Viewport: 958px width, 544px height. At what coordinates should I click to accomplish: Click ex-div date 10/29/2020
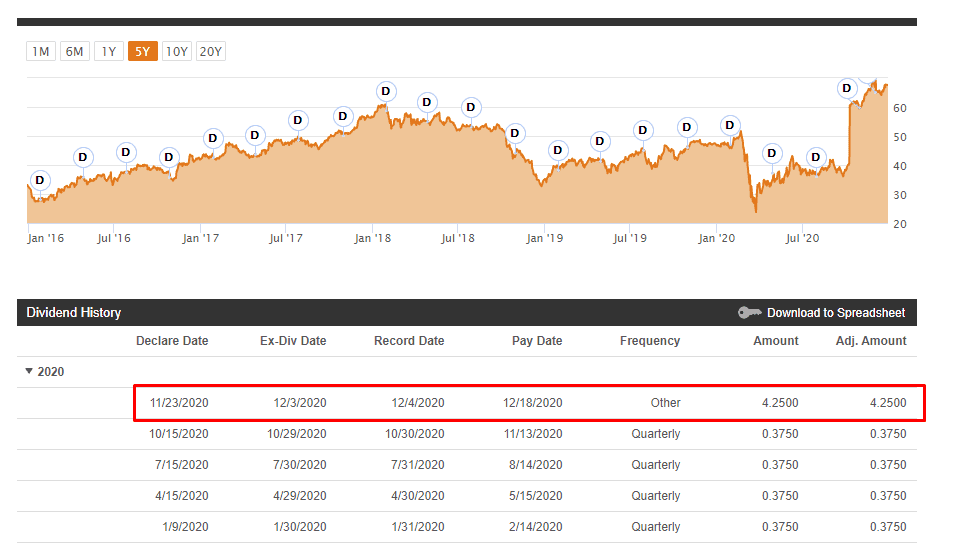[296, 434]
